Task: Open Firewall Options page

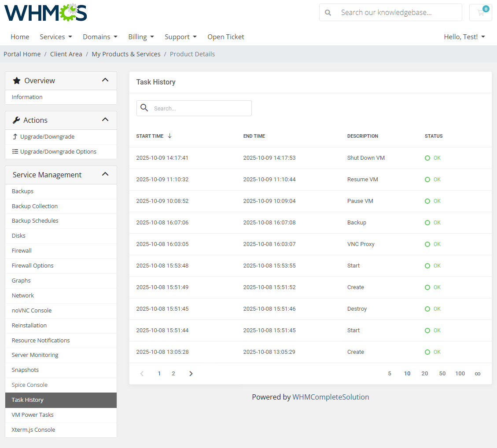Action: point(61,265)
